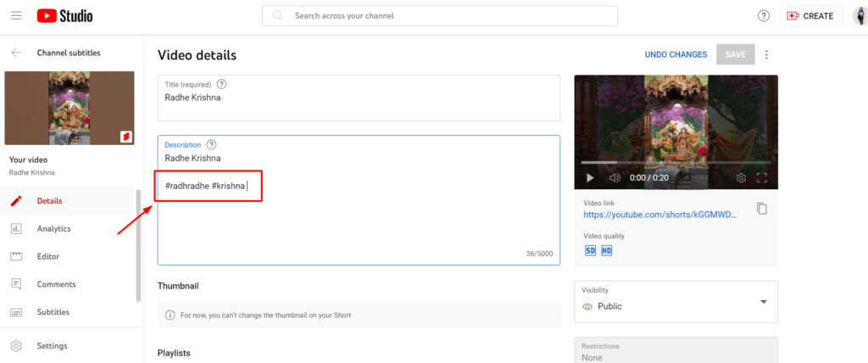Copy the video link
This screenshot has height=363, width=868.
762,209
